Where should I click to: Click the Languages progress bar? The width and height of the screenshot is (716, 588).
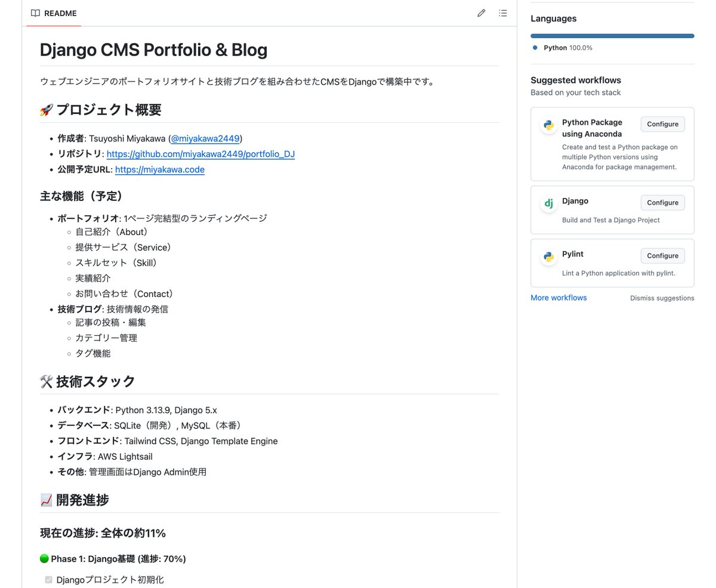612,36
